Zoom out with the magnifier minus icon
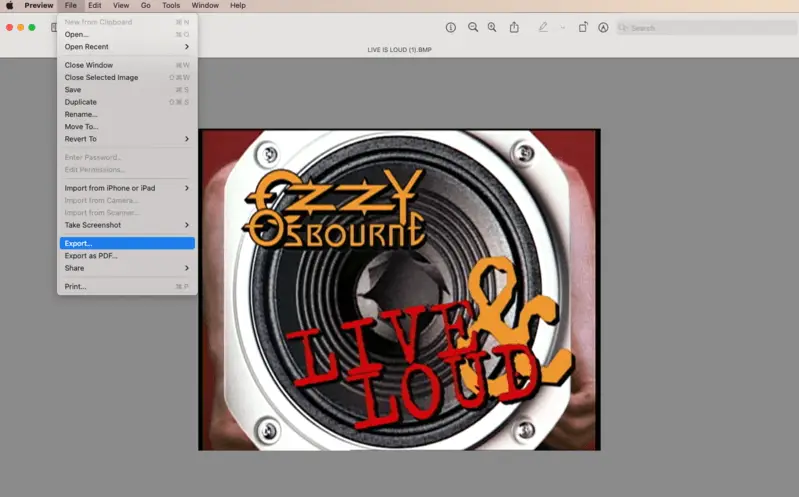Image resolution: width=799 pixels, height=497 pixels. (x=473, y=28)
